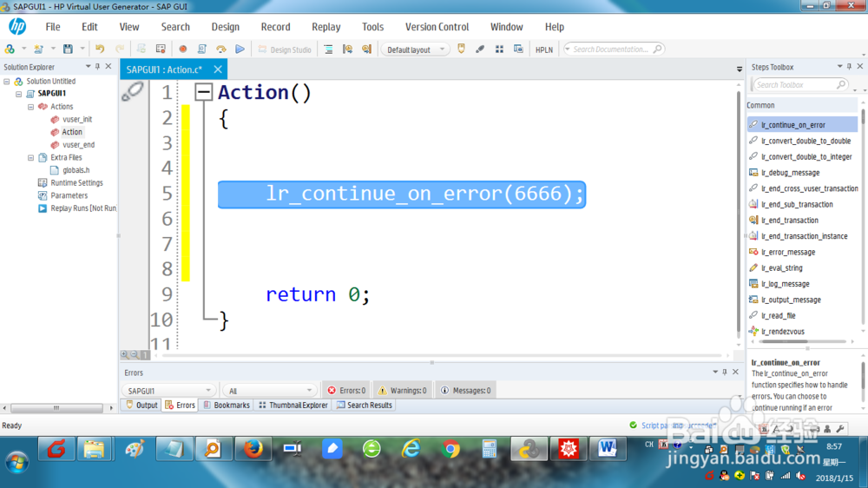Select Replay Runs node in Solution Explorer
Image resolution: width=868 pixels, height=488 pixels.
tap(83, 208)
